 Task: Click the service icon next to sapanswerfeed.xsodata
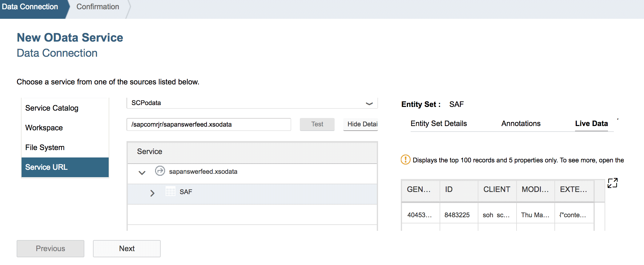160,171
